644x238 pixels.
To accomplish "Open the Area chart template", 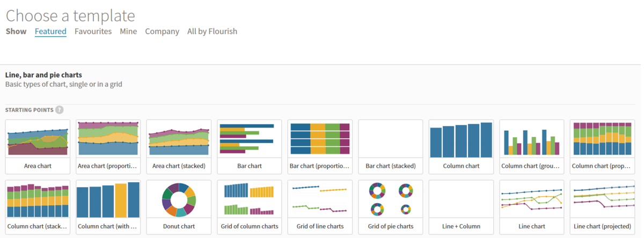I will 38,146.
